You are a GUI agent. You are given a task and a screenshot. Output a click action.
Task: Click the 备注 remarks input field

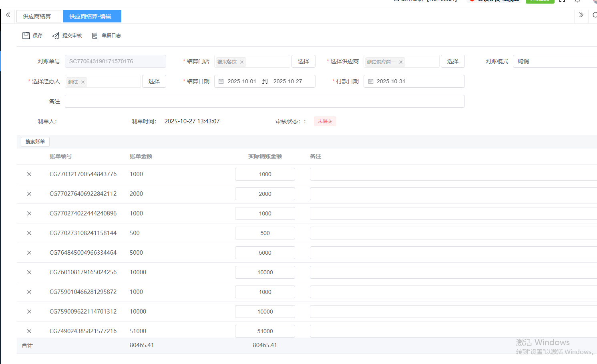(x=264, y=101)
